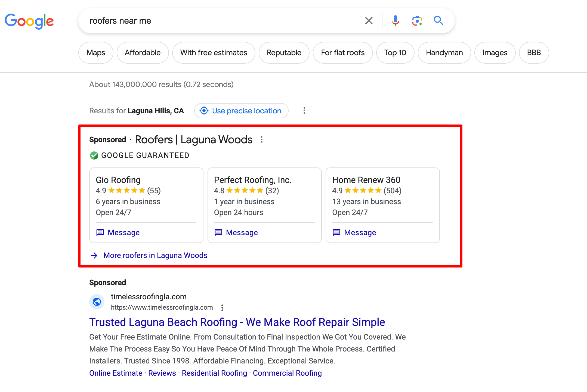This screenshot has height=392, width=587.
Task: Open the Home Renew 360 listing
Action: coord(366,180)
